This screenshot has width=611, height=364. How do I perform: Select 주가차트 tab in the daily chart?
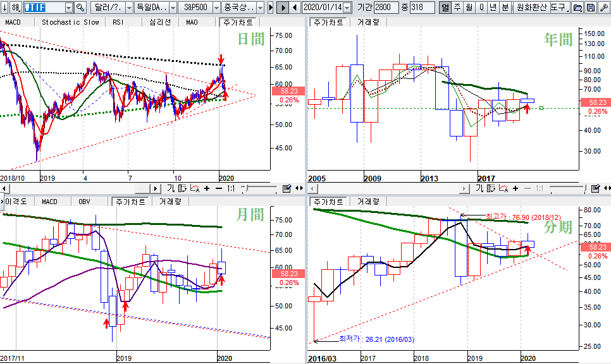(x=238, y=22)
